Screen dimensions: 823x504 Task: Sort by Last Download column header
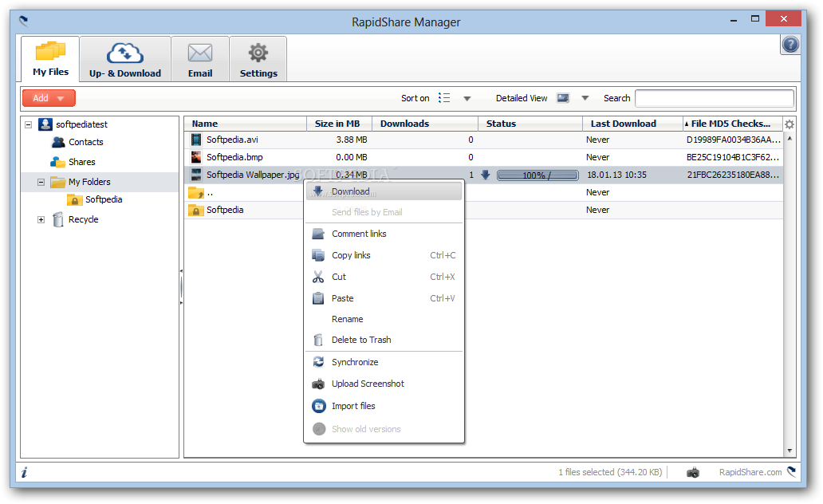(x=633, y=124)
